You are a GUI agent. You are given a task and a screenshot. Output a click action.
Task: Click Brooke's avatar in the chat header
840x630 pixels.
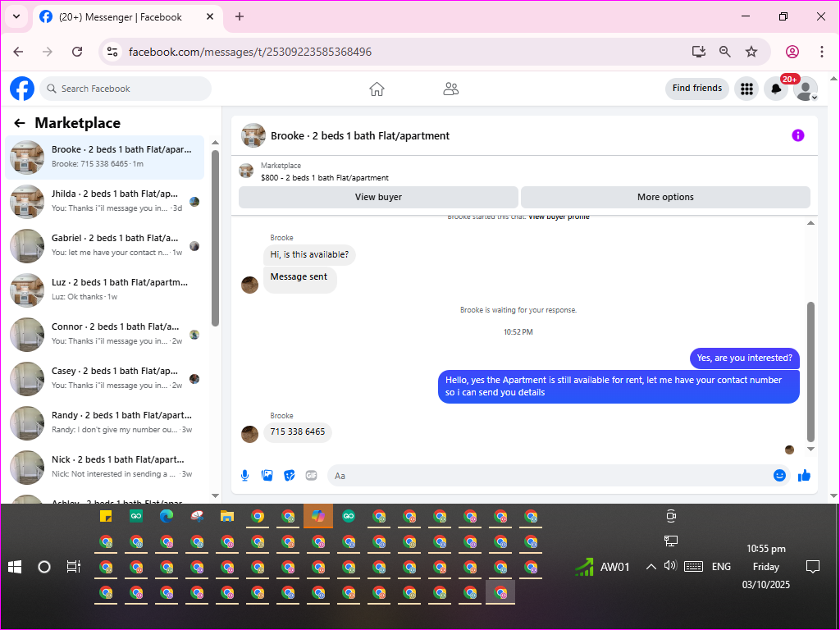tap(253, 135)
